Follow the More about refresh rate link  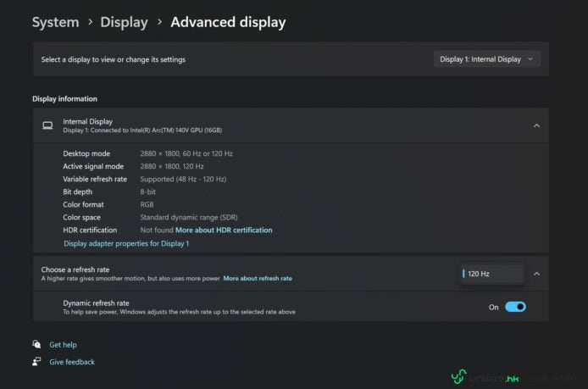click(x=258, y=278)
